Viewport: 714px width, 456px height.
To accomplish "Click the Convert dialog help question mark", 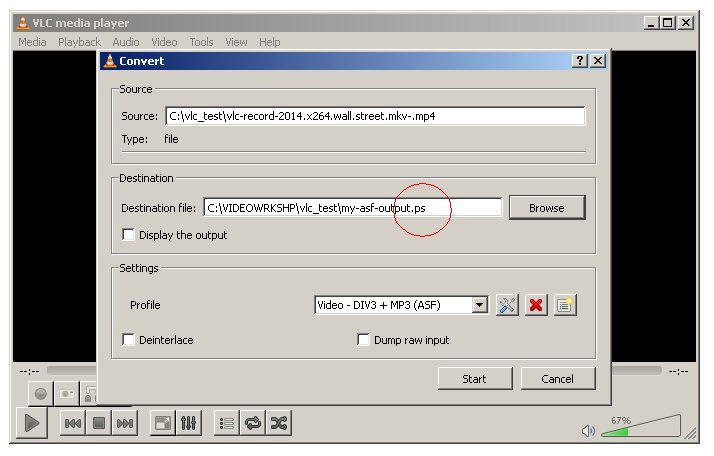I will pos(580,61).
